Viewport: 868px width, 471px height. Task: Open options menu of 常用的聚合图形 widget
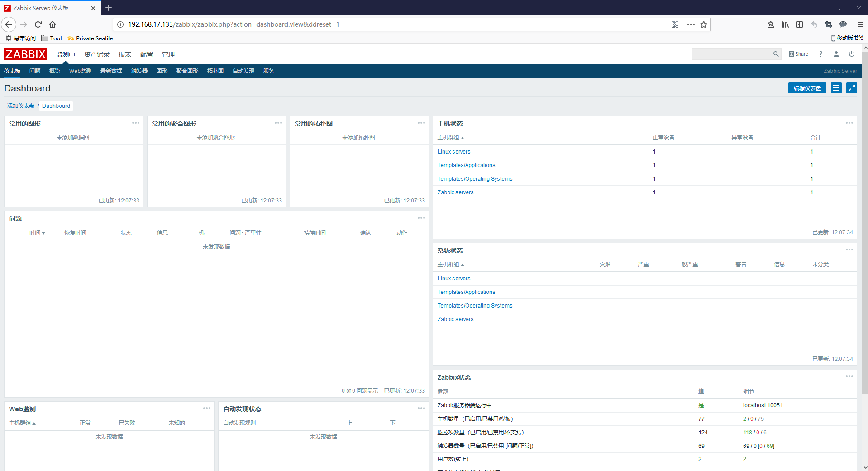pyautogui.click(x=278, y=123)
